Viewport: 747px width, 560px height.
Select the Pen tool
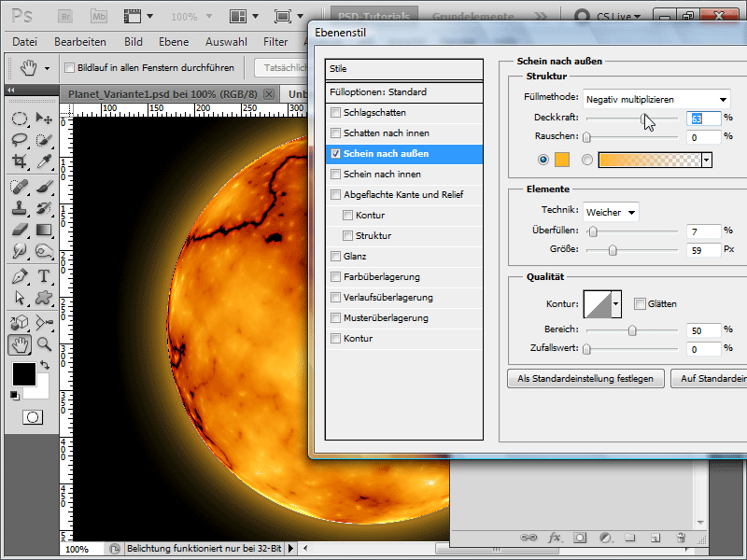click(20, 276)
